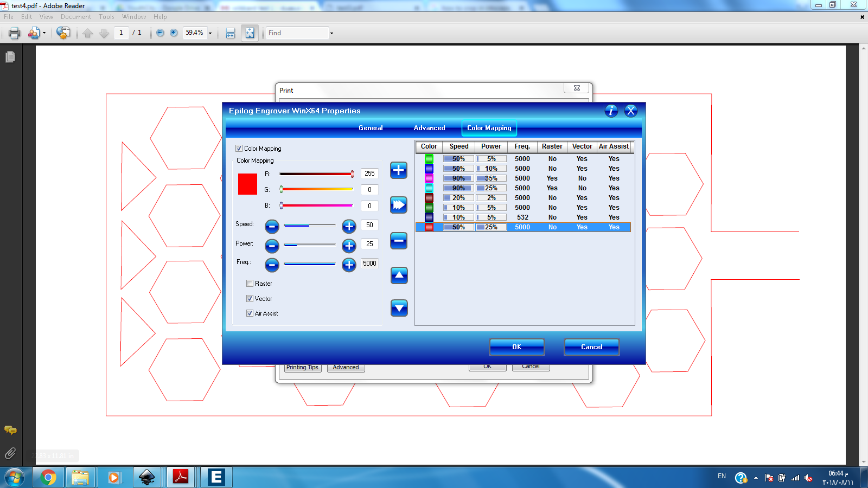Viewport: 868px width, 488px height.
Task: Switch to the General tab
Action: 371,128
